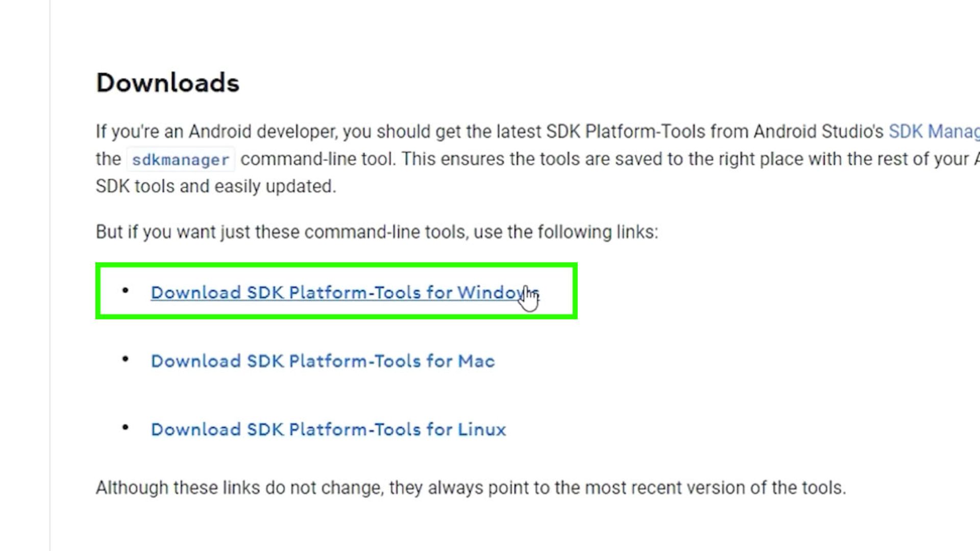Click the bullet beside the Linux download
This screenshot has height=551, width=980.
(126, 428)
